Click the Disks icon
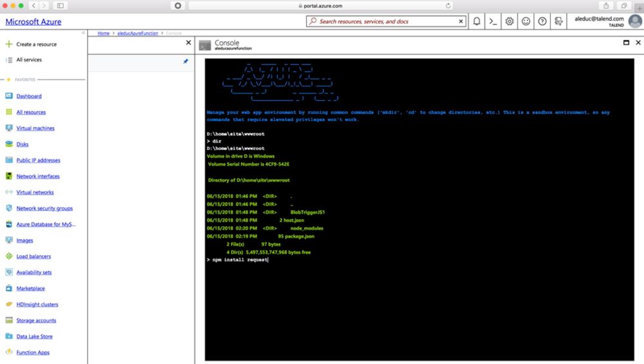The height and width of the screenshot is (364, 644). coord(9,144)
